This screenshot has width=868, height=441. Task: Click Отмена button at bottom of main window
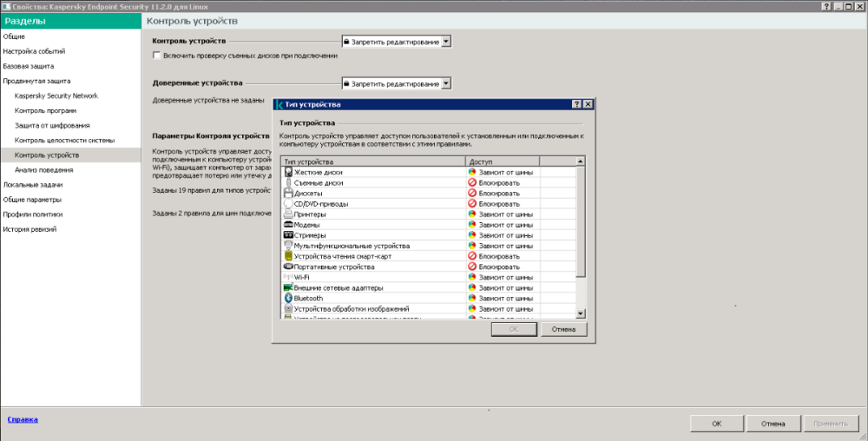773,424
